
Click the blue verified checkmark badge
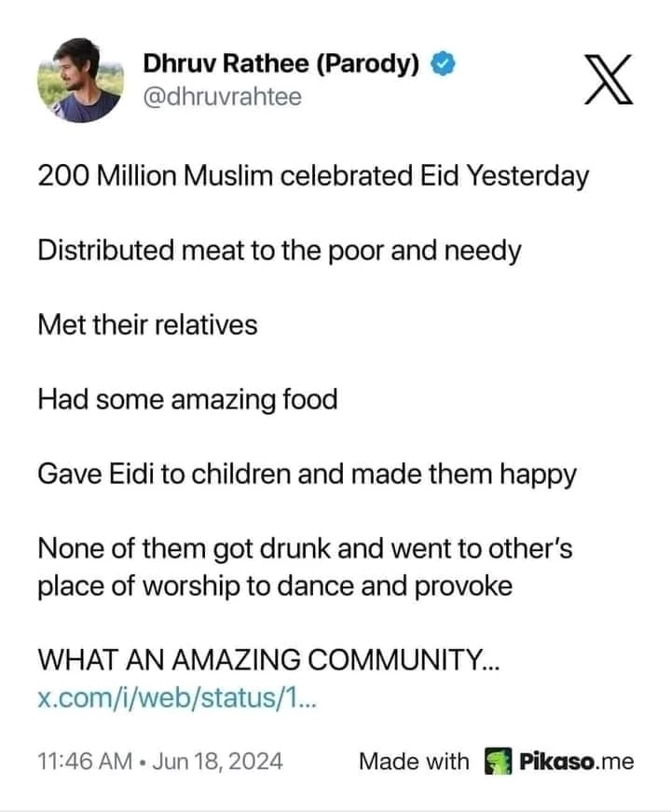click(x=444, y=63)
